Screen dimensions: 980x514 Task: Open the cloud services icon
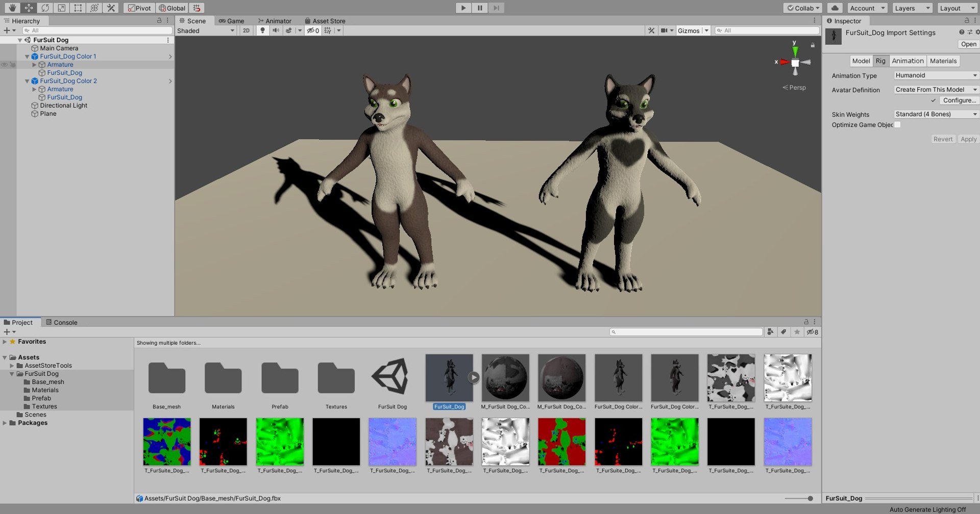pos(835,8)
